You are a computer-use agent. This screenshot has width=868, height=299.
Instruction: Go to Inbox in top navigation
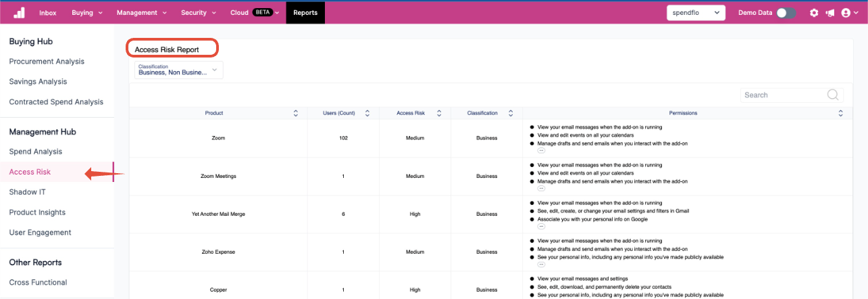48,13
